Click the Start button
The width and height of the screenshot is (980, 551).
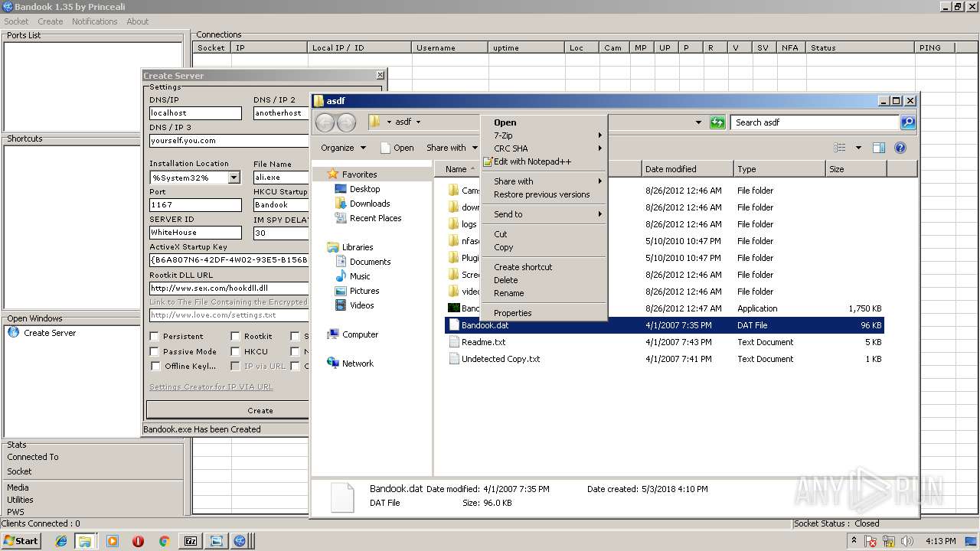21,540
